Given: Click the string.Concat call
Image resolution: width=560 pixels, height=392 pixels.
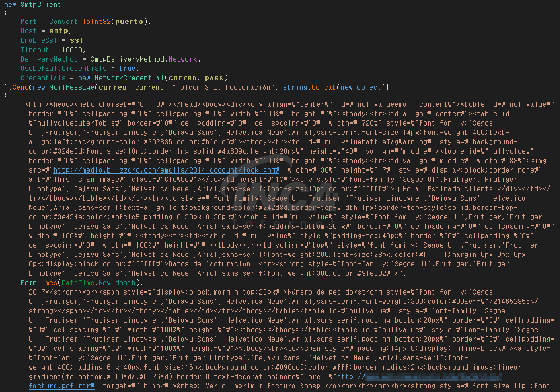Looking at the screenshot, I should 309,87.
